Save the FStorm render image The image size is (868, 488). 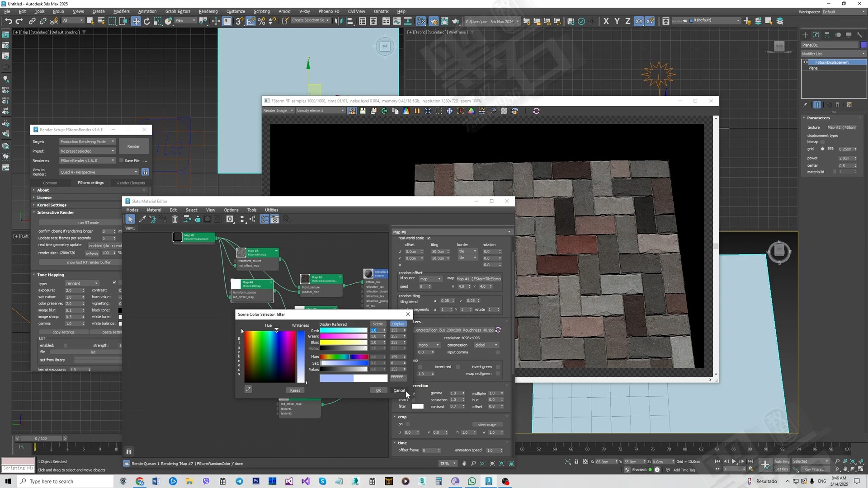tap(363, 111)
